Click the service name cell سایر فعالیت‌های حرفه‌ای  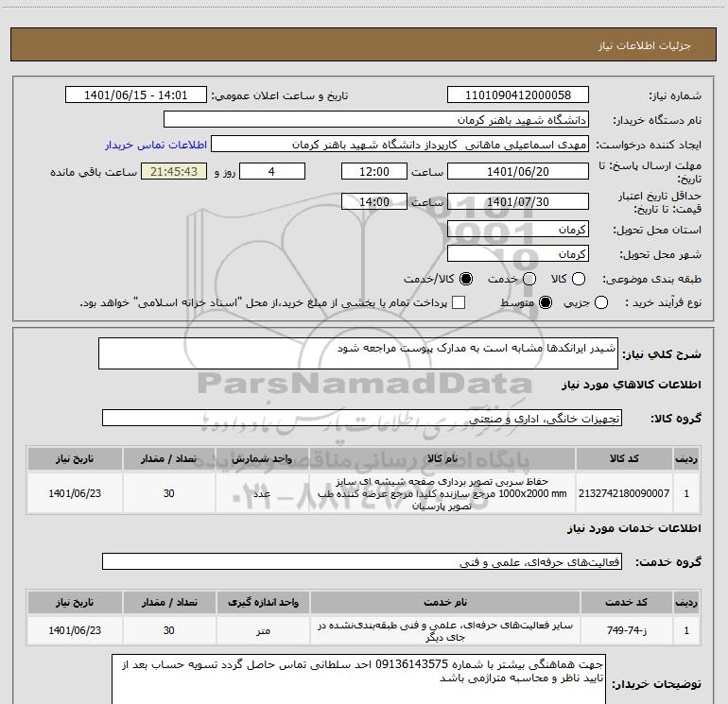pos(444,630)
